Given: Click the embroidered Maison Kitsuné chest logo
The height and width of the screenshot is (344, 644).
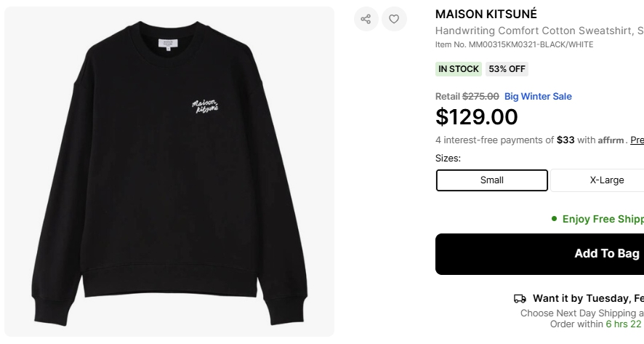Looking at the screenshot, I should [x=205, y=105].
